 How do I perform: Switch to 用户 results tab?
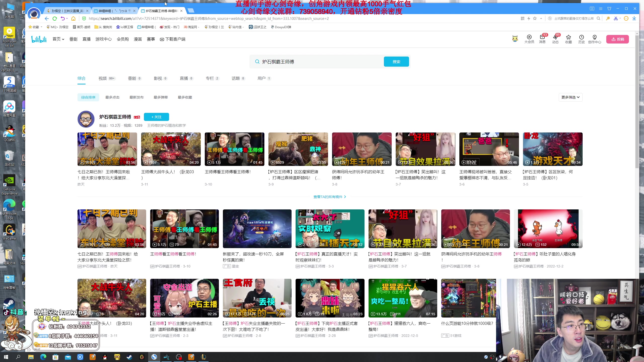click(264, 78)
